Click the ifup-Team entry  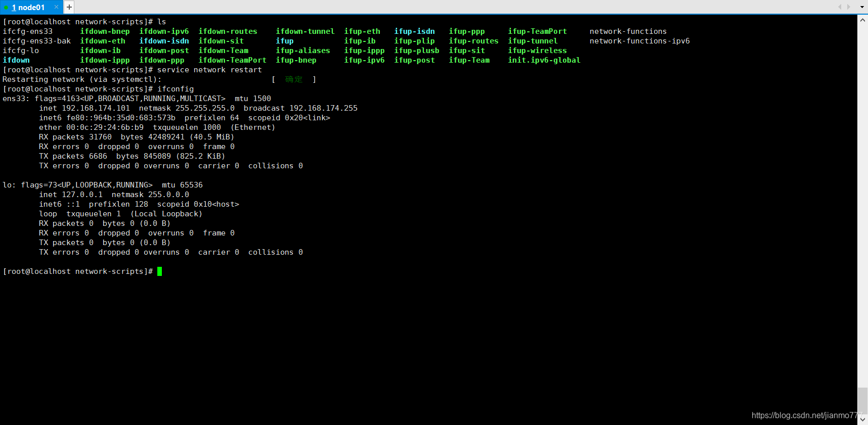[x=469, y=60]
